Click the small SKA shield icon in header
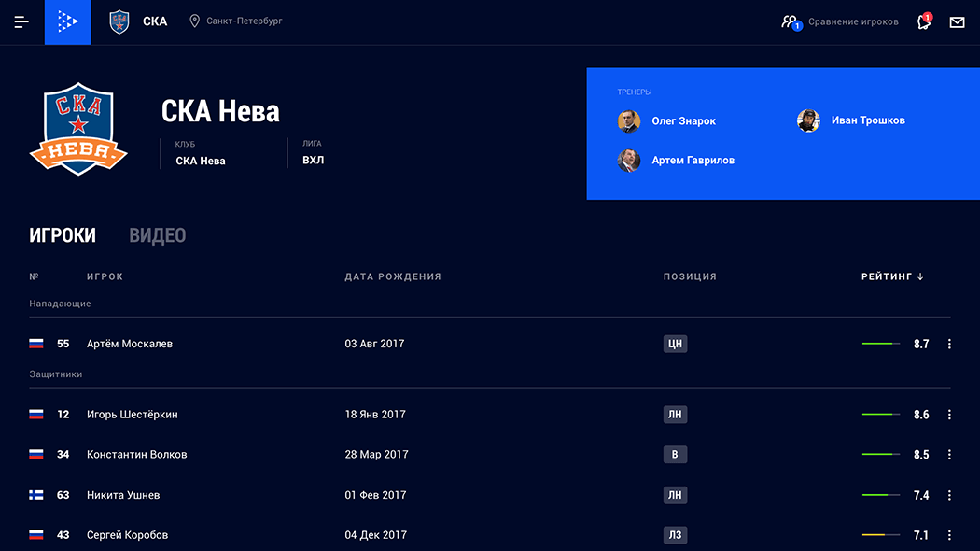This screenshot has width=980, height=551. [x=119, y=21]
